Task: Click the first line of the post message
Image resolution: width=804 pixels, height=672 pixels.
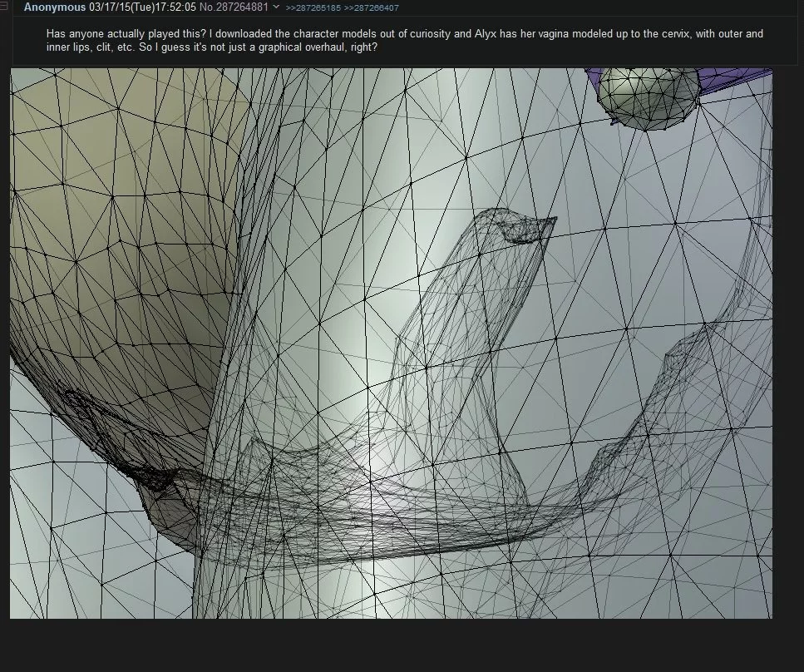Action: pyautogui.click(x=405, y=34)
